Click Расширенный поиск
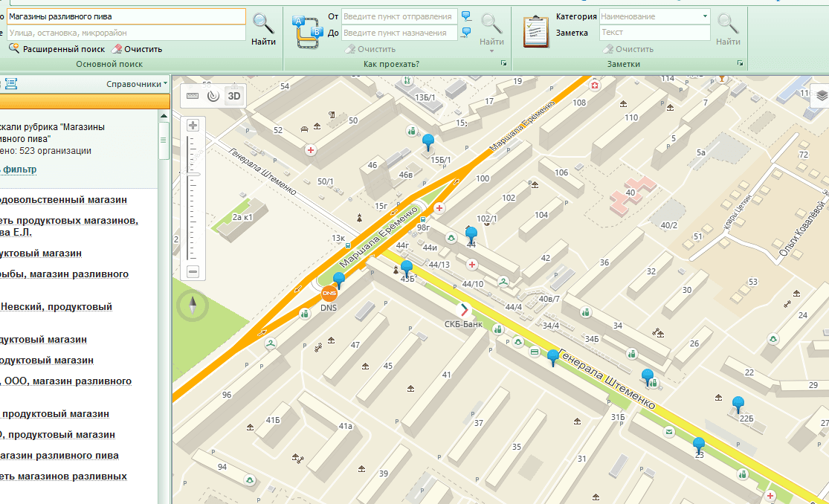The height and width of the screenshot is (504, 829). pyautogui.click(x=57, y=49)
